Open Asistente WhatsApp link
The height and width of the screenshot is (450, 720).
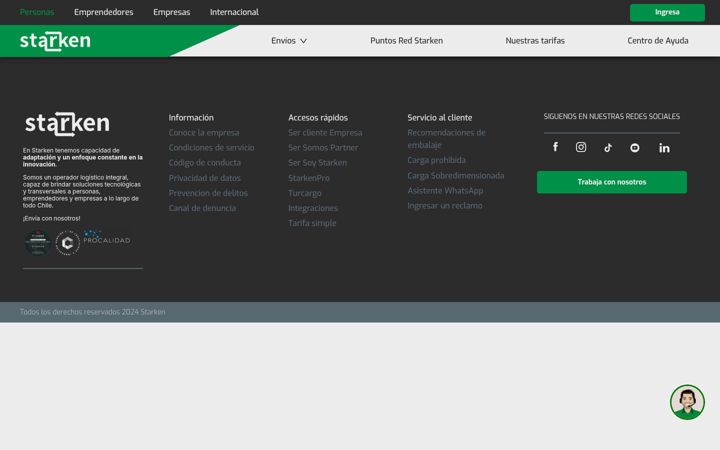445,191
